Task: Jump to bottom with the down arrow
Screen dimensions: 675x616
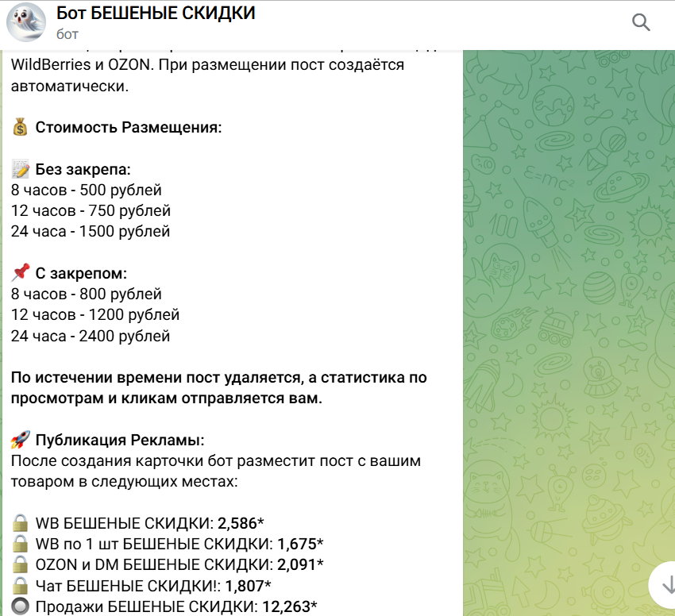Action: click(x=661, y=583)
